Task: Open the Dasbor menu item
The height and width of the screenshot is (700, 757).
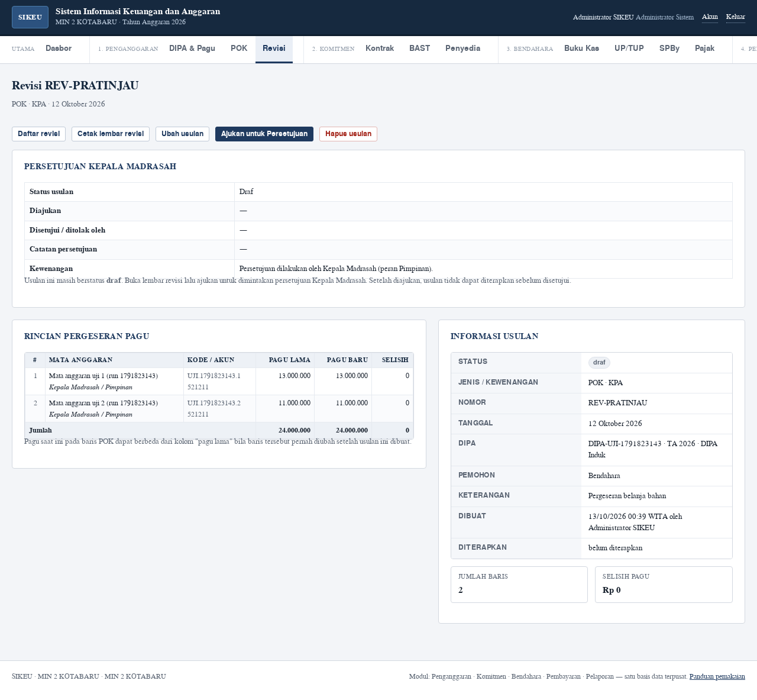Action: pyautogui.click(x=59, y=49)
